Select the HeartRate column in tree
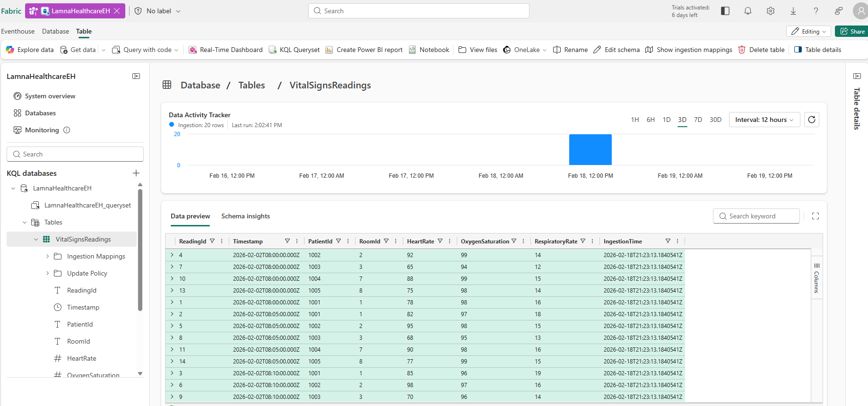Viewport: 868px width, 406px height. coord(76,358)
